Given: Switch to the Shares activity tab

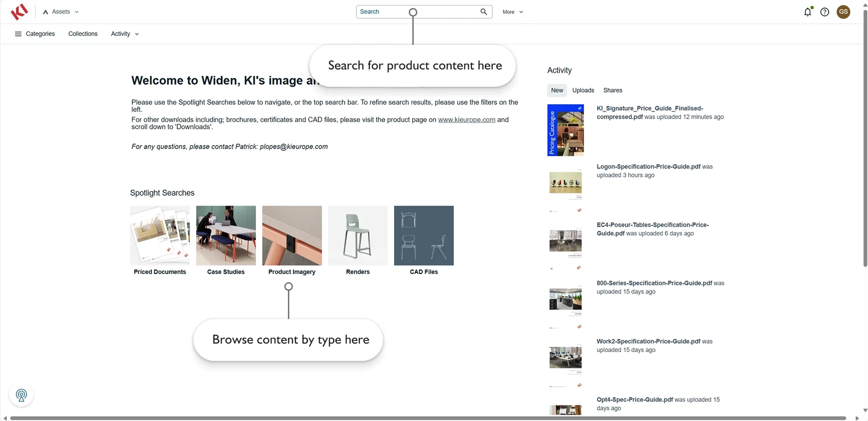Looking at the screenshot, I should point(612,90).
